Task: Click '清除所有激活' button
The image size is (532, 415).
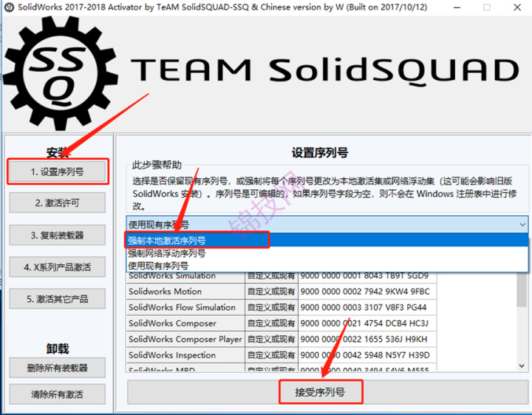Action: pyautogui.click(x=57, y=394)
